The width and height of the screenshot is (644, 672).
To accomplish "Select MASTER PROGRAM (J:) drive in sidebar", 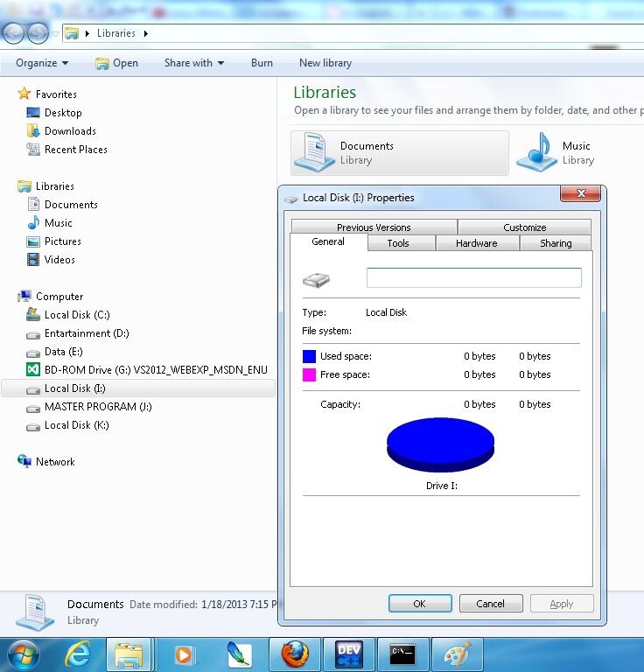I will [102, 407].
